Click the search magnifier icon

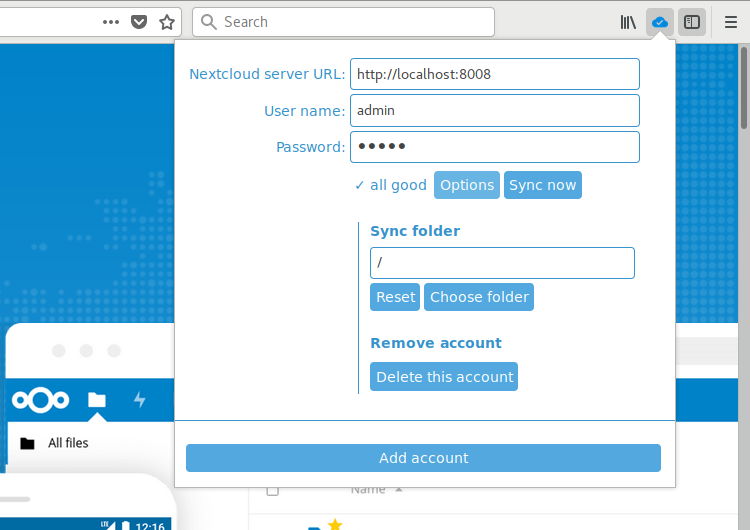tap(209, 22)
